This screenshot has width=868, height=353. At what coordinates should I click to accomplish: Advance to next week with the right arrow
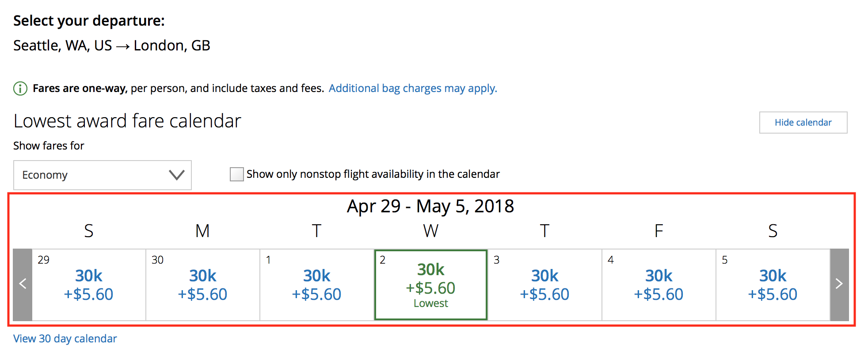[839, 284]
